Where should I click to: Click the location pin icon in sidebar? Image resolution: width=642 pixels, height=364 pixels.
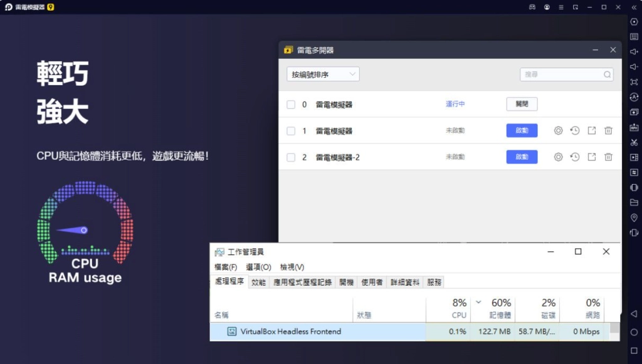coord(634,217)
